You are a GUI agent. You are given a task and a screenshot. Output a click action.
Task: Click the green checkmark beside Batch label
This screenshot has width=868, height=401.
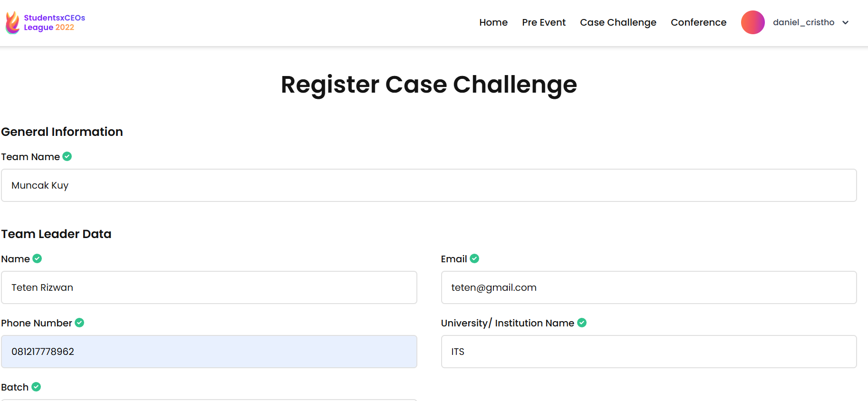click(36, 387)
